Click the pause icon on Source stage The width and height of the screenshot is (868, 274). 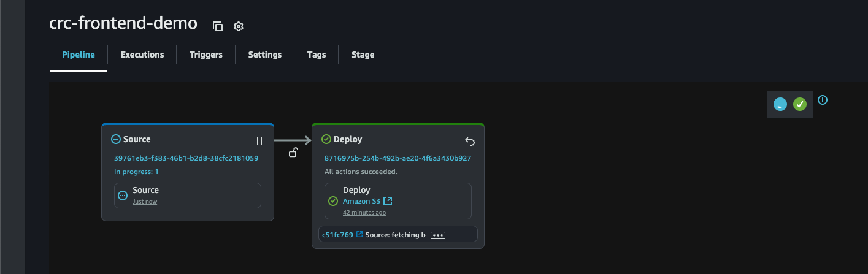[259, 141]
